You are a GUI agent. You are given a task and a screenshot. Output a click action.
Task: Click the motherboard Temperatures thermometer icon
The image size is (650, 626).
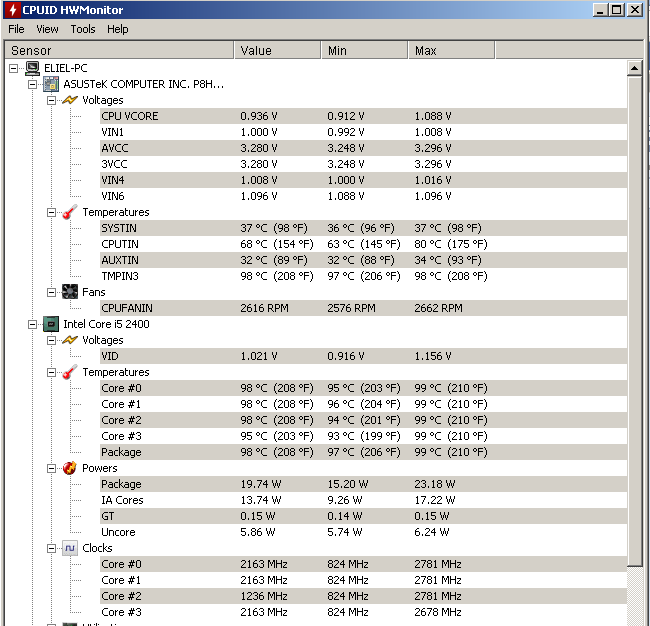click(x=70, y=212)
